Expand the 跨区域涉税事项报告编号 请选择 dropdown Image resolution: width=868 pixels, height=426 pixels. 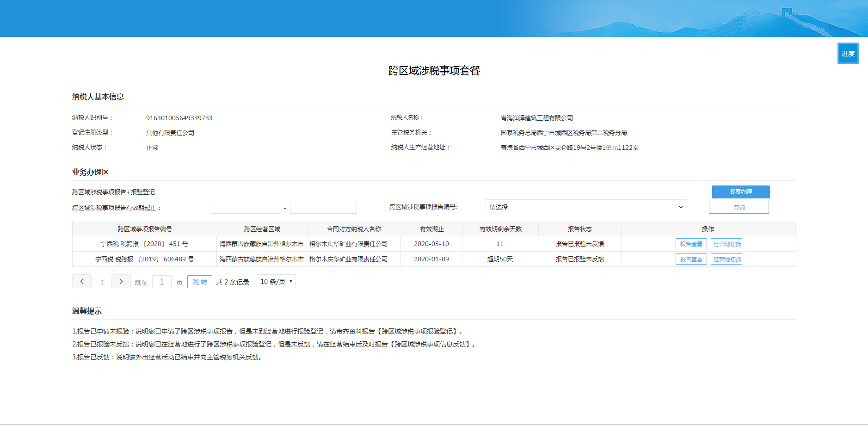tap(586, 207)
